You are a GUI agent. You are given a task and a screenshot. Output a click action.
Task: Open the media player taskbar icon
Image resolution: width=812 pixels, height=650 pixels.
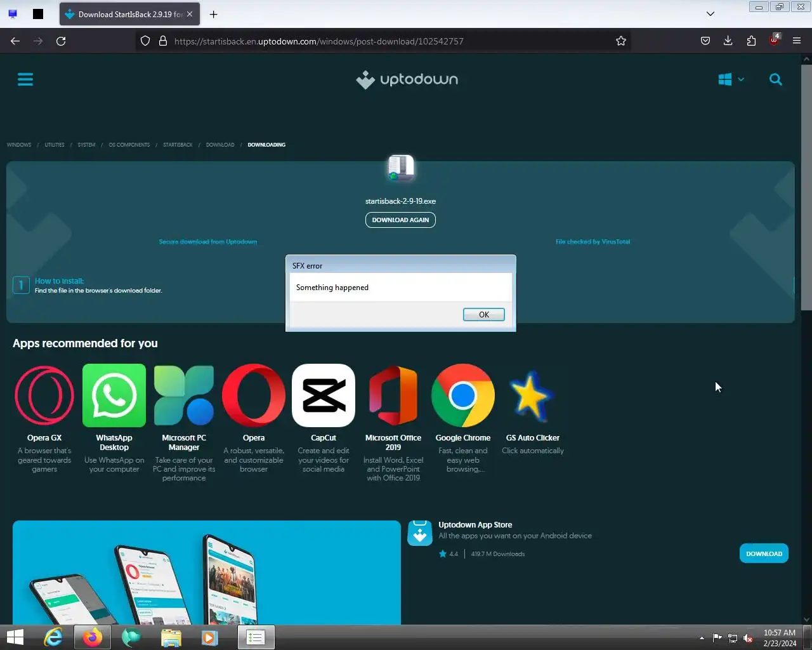[x=209, y=637]
